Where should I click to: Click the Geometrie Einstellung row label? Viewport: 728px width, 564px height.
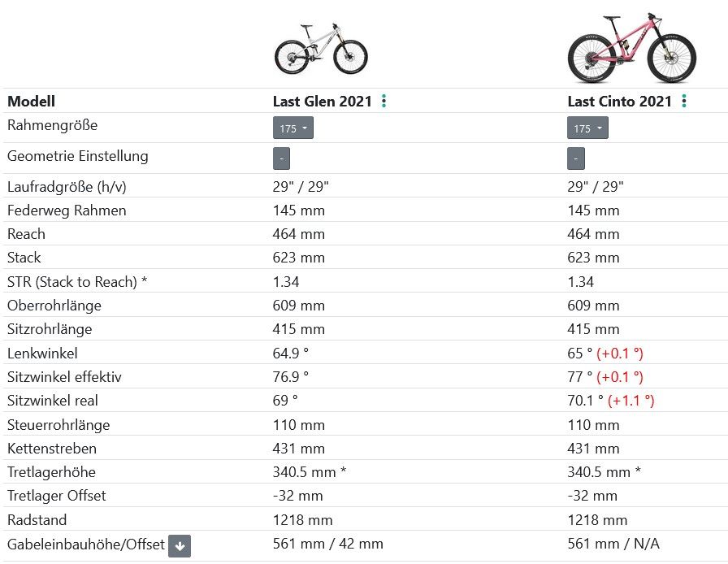pos(77,156)
